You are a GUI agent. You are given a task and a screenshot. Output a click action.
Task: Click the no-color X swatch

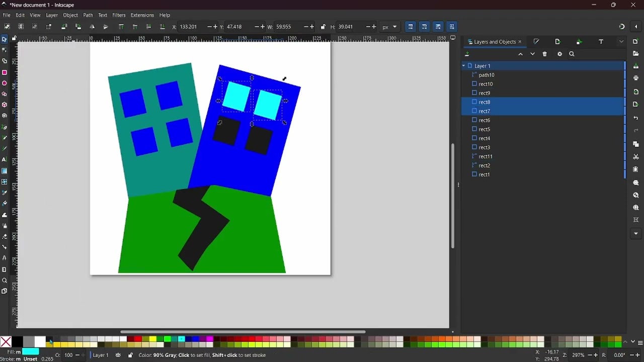(6, 342)
